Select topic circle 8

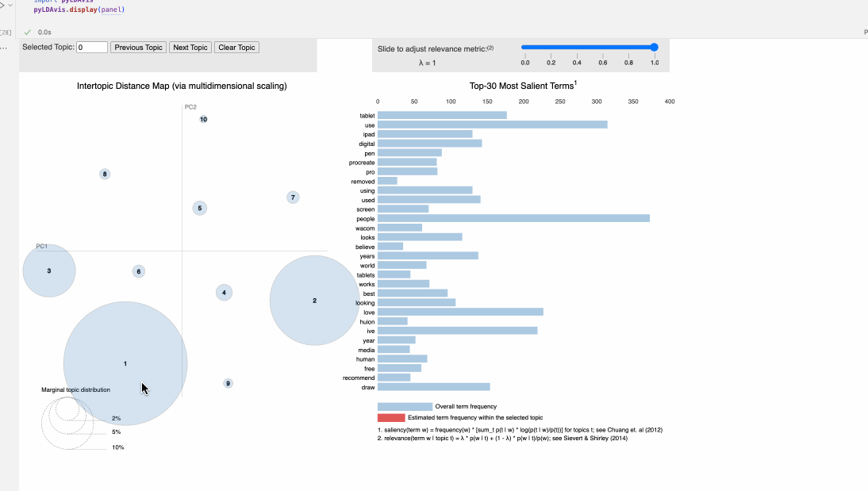[x=105, y=174]
